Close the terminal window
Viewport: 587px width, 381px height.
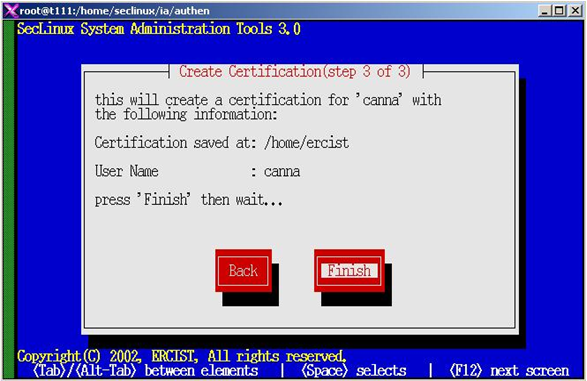(575, 10)
